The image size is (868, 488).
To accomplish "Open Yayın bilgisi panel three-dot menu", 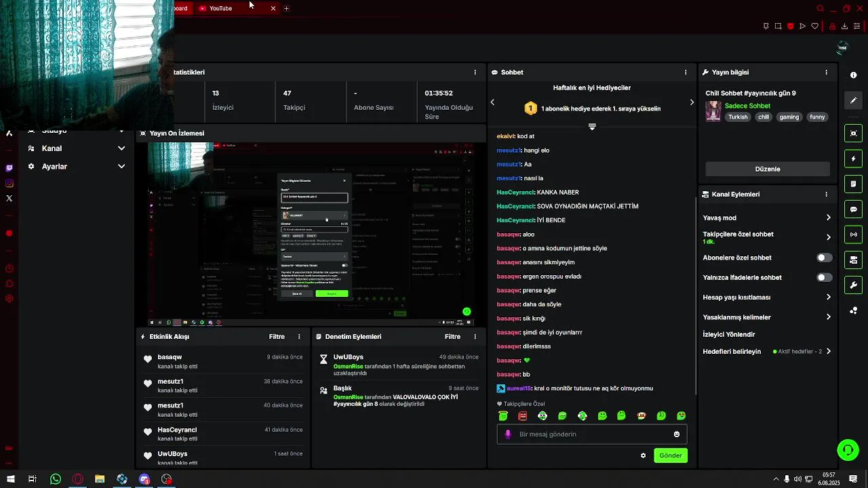I will click(826, 72).
